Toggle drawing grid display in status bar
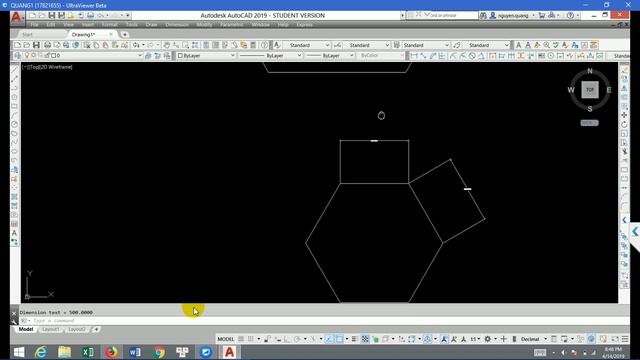 (x=241, y=339)
